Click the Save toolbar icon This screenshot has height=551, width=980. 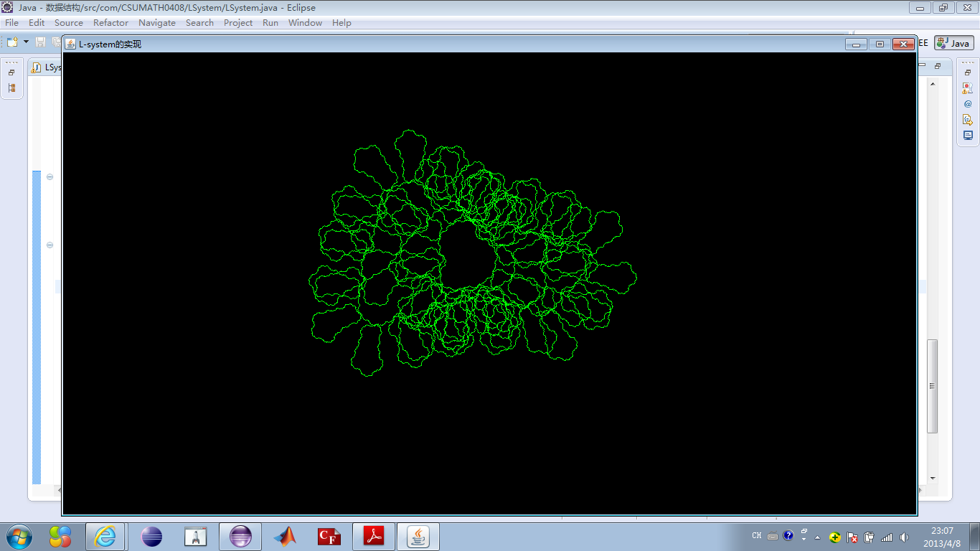pos(40,42)
